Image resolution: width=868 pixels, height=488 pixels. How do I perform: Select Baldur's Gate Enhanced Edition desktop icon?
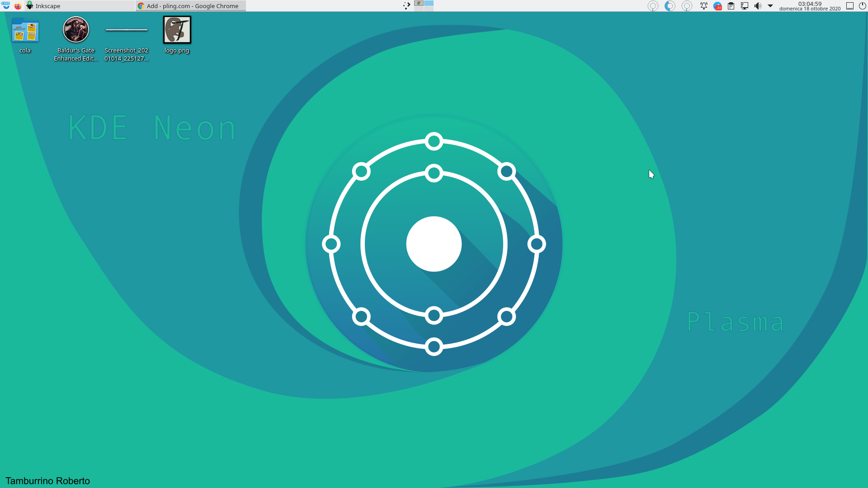(x=76, y=39)
